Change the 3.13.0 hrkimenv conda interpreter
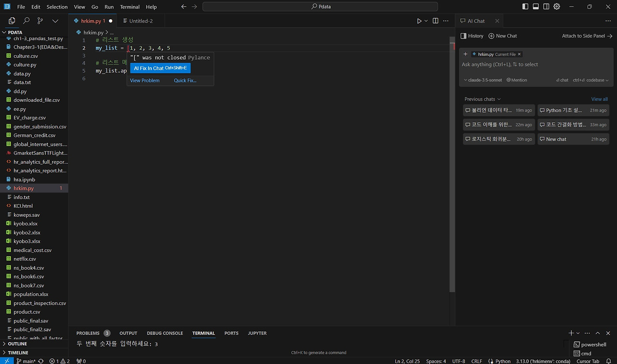Screen dimensions: 617x364 tap(543, 361)
